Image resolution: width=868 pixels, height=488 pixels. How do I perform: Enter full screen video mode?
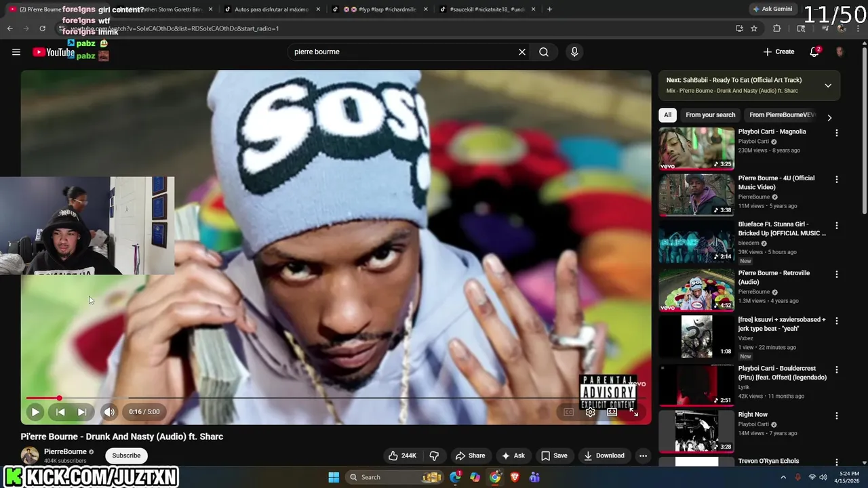coord(633,412)
